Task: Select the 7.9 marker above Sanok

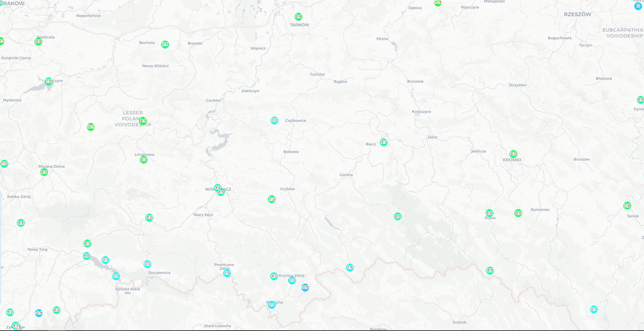Action: tap(627, 205)
